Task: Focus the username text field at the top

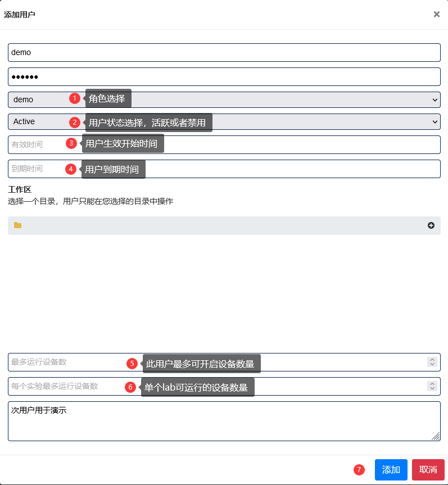Action: 224,52
